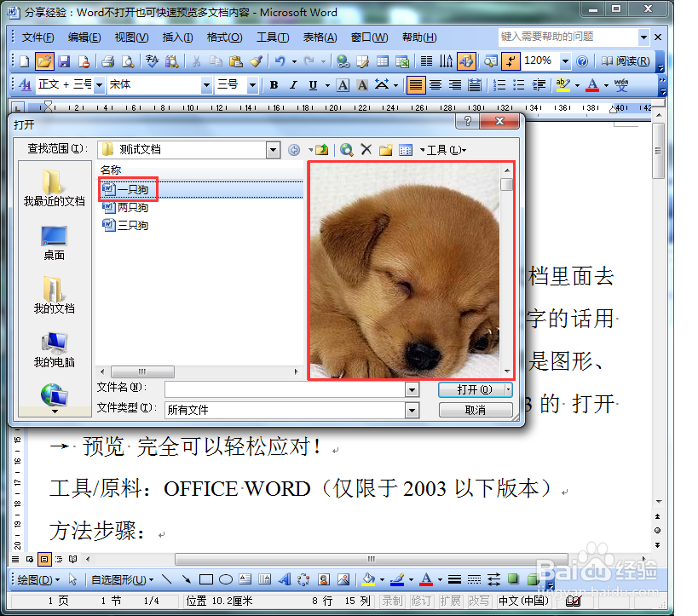Click the Delete (X) icon in the dialog
The width and height of the screenshot is (698, 616).
[x=366, y=149]
